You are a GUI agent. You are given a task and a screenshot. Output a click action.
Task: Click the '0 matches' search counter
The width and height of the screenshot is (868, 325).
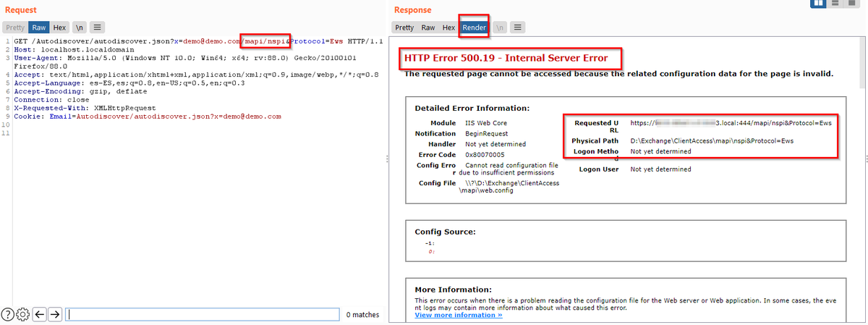point(362,315)
